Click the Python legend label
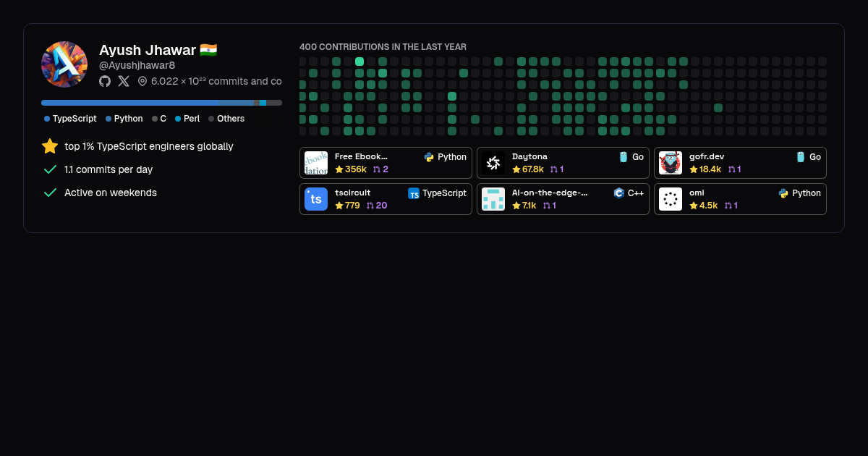This screenshot has width=868, height=456. (x=129, y=119)
